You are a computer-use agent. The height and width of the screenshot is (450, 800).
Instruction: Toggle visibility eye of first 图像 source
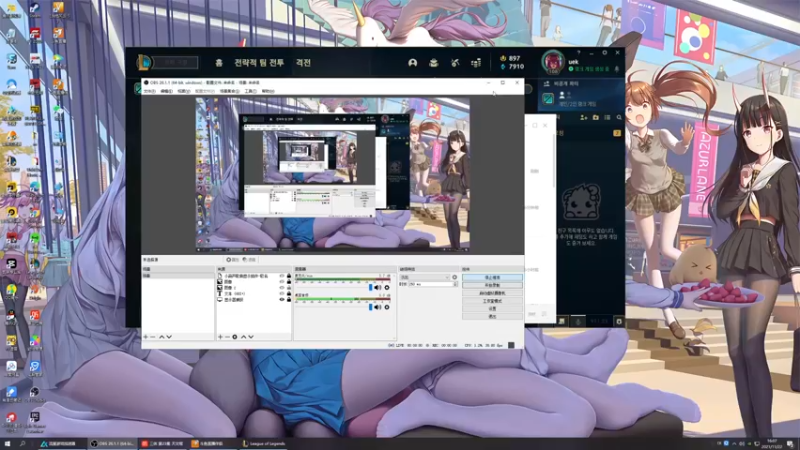[x=282, y=282]
